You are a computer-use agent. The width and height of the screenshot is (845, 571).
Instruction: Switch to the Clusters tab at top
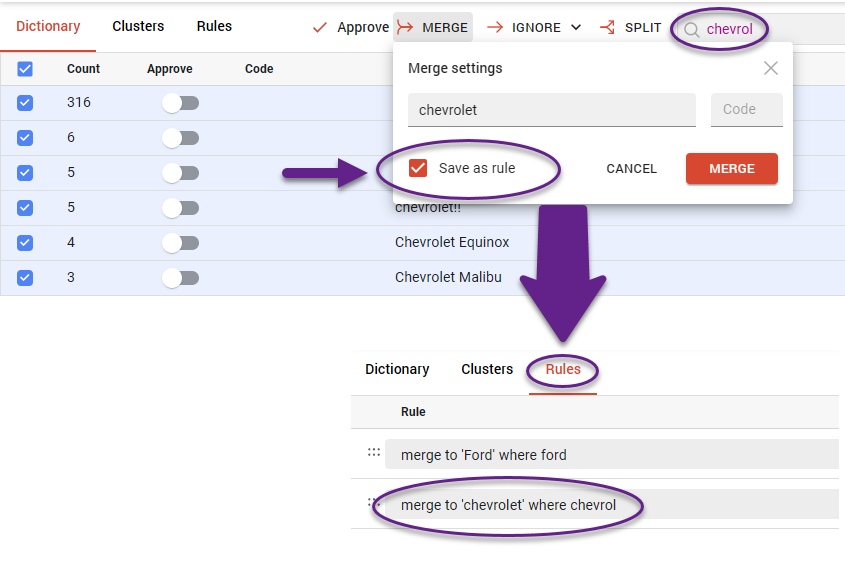(x=138, y=26)
